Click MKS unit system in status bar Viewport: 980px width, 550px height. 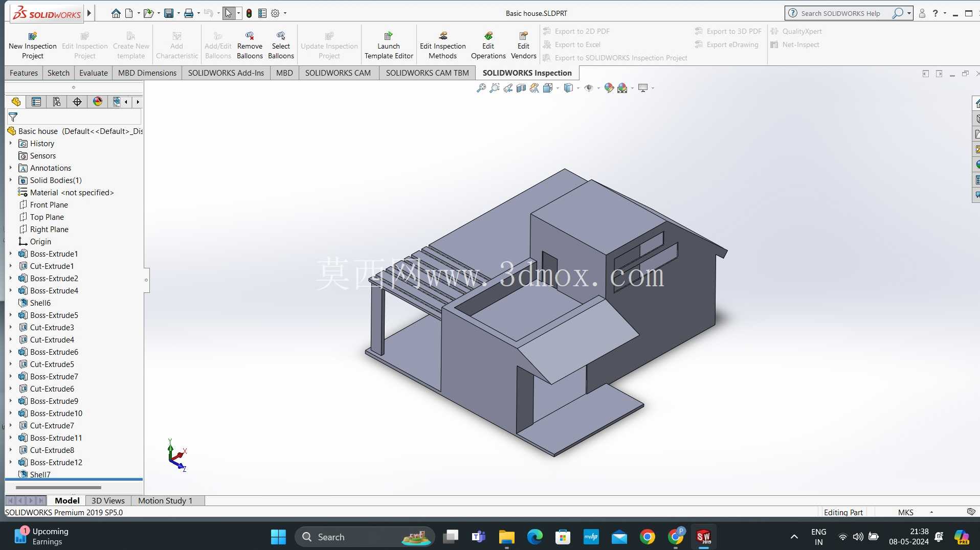tap(905, 513)
